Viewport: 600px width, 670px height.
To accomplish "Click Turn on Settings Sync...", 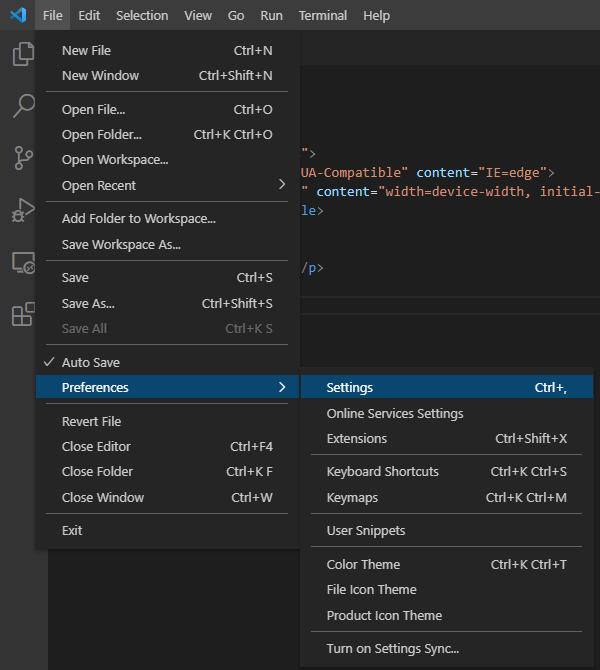I will (447, 649).
